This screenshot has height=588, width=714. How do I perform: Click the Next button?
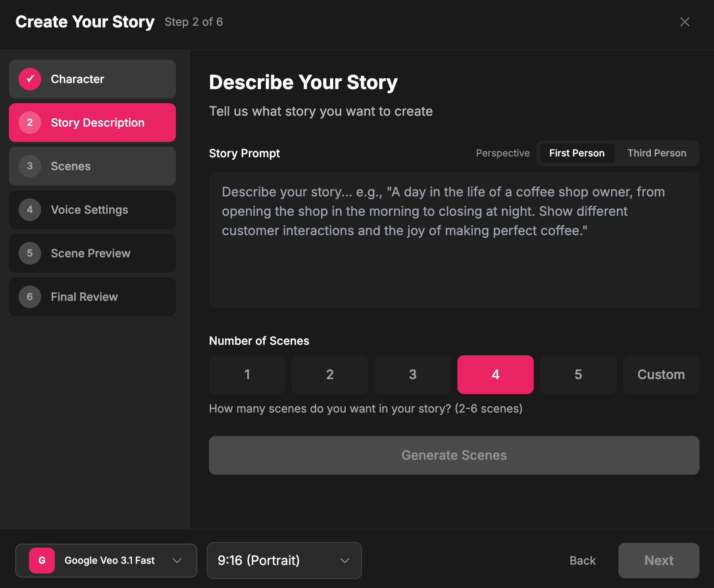pyautogui.click(x=659, y=561)
